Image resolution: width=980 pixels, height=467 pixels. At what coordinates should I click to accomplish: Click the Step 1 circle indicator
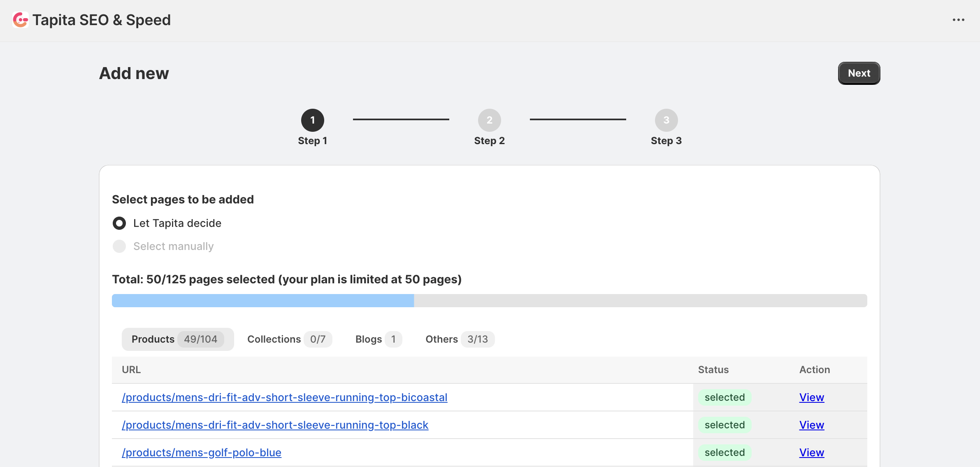[x=312, y=120]
